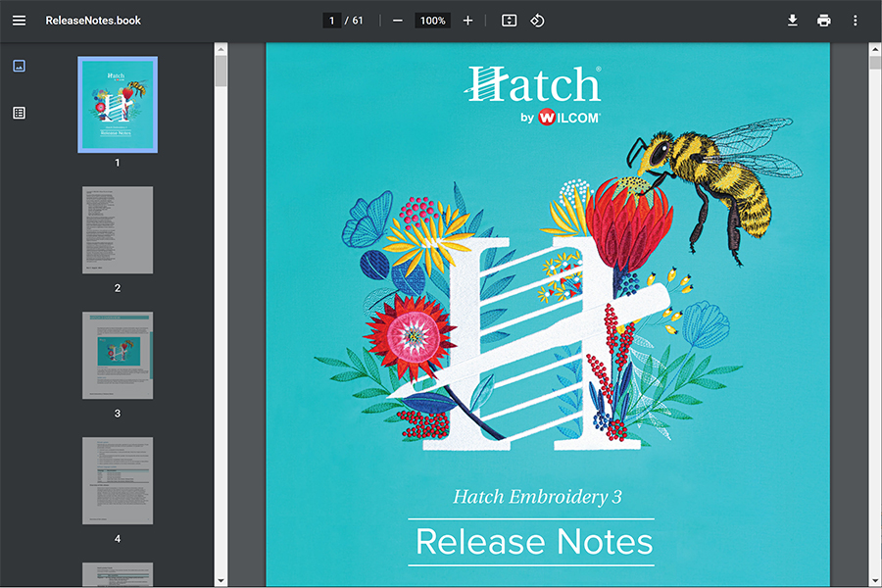Jump to the page 3 thumbnail
This screenshot has width=882, height=588.
point(118,356)
